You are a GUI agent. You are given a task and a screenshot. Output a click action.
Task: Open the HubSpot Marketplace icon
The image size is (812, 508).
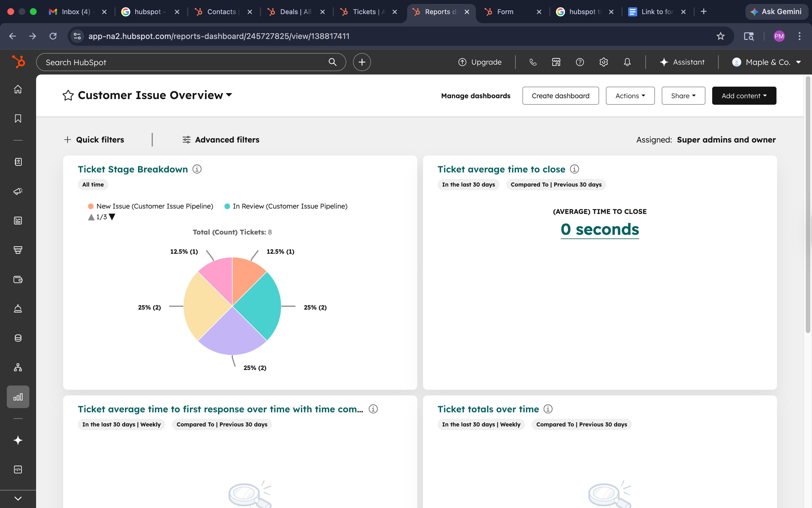click(556, 62)
